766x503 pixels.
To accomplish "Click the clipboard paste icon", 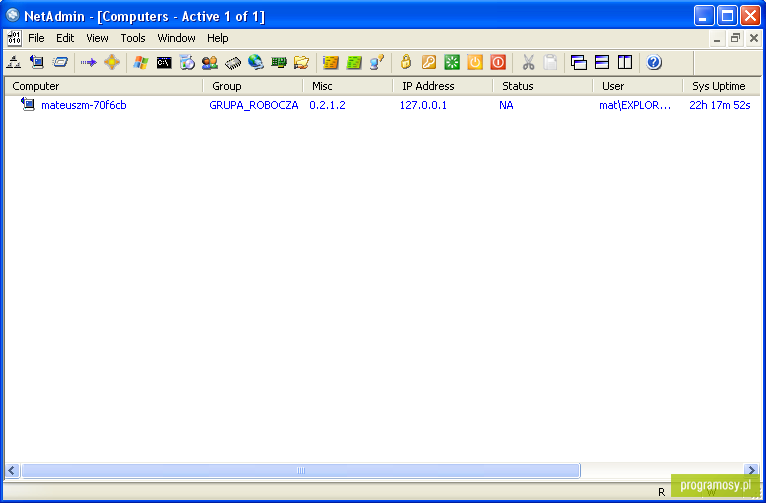I will coord(551,63).
